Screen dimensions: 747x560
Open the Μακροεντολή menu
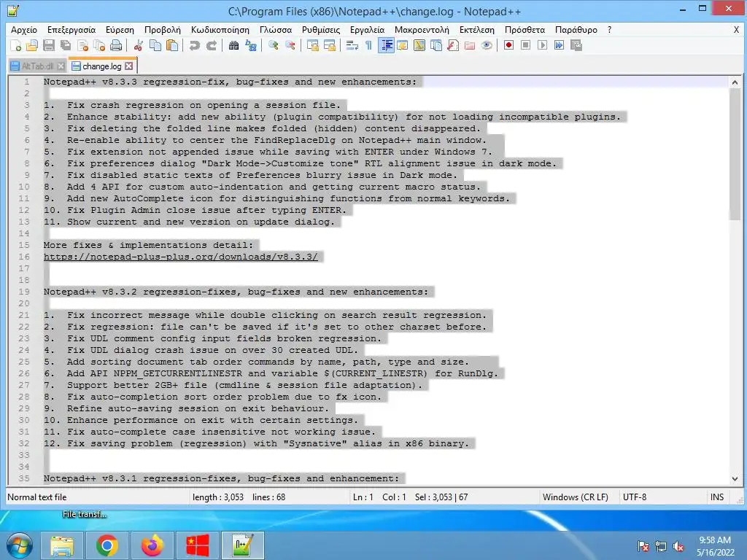422,29
